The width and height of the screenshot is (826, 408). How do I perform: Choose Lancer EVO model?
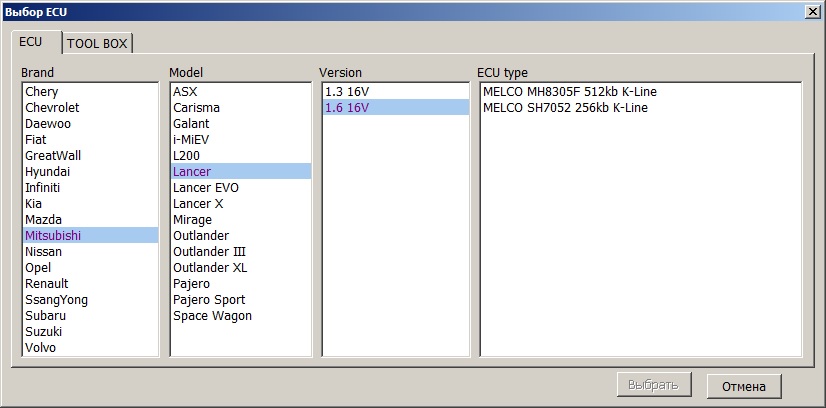point(241,187)
